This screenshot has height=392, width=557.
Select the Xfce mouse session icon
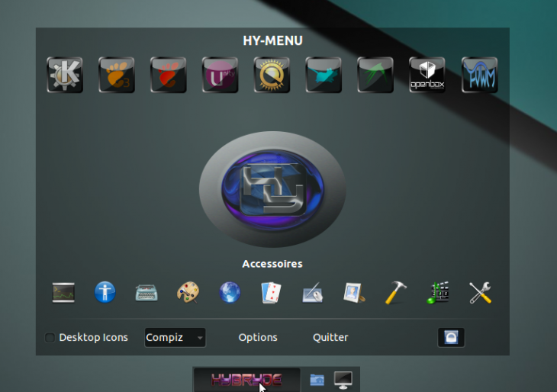click(x=324, y=75)
